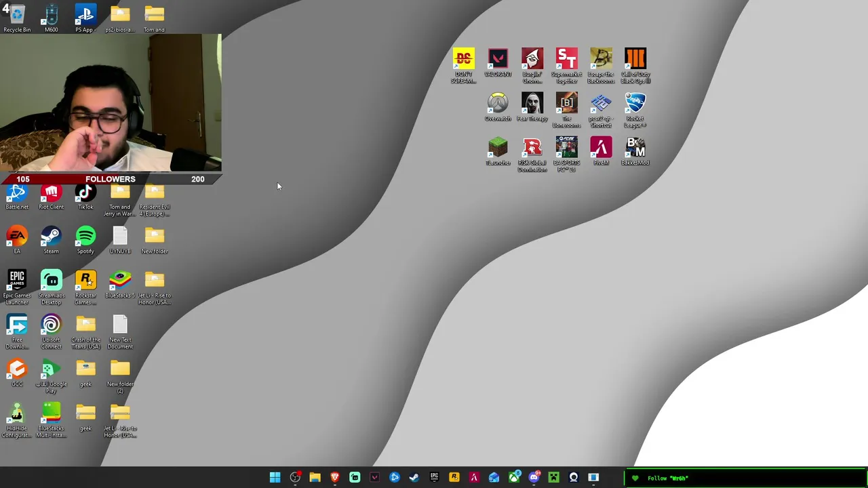Open File Explorer from the taskbar

tap(315, 477)
